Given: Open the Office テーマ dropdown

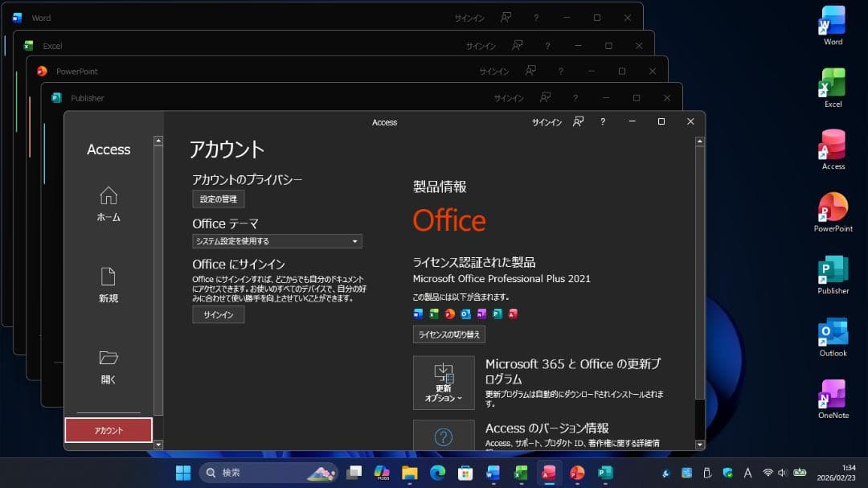Looking at the screenshot, I should [276, 241].
